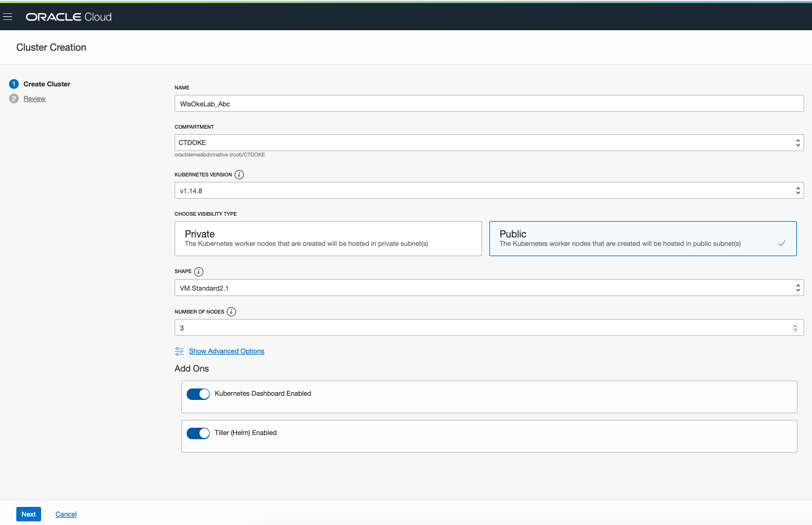Image resolution: width=812 pixels, height=525 pixels.
Task: Click the Kubernetes Version info icon
Action: pyautogui.click(x=239, y=175)
